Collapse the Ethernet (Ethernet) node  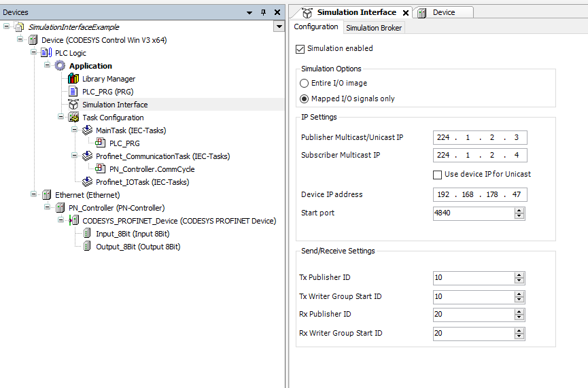click(33, 195)
